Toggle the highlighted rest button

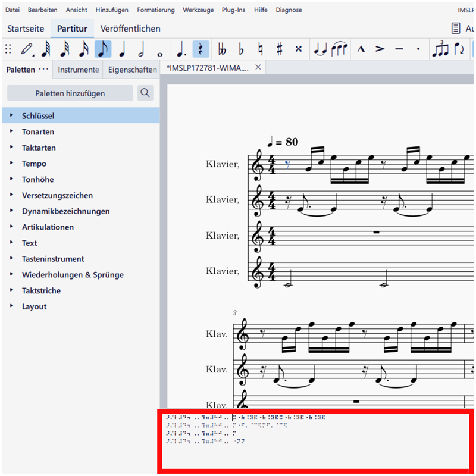pyautogui.click(x=201, y=49)
